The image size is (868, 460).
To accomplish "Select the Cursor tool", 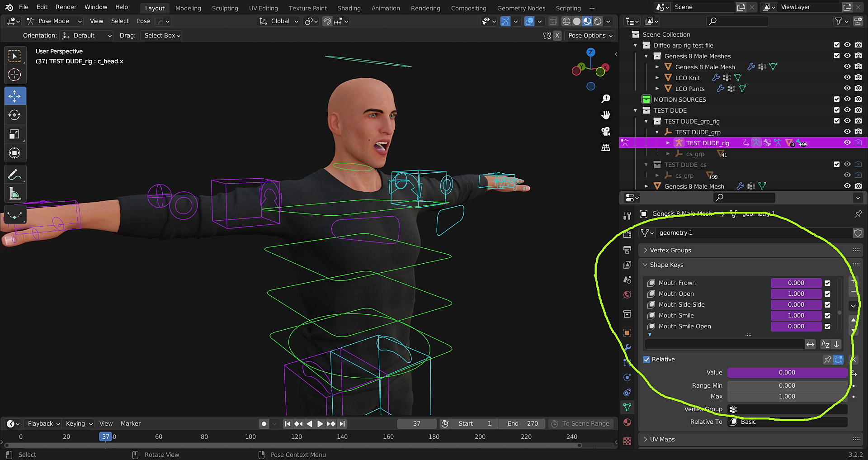I will 15,75.
